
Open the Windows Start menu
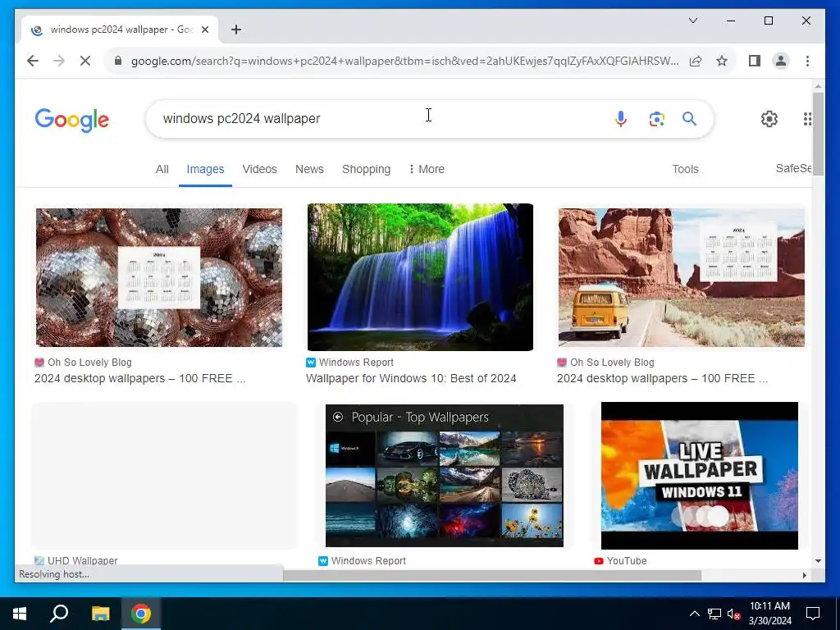pyautogui.click(x=20, y=614)
